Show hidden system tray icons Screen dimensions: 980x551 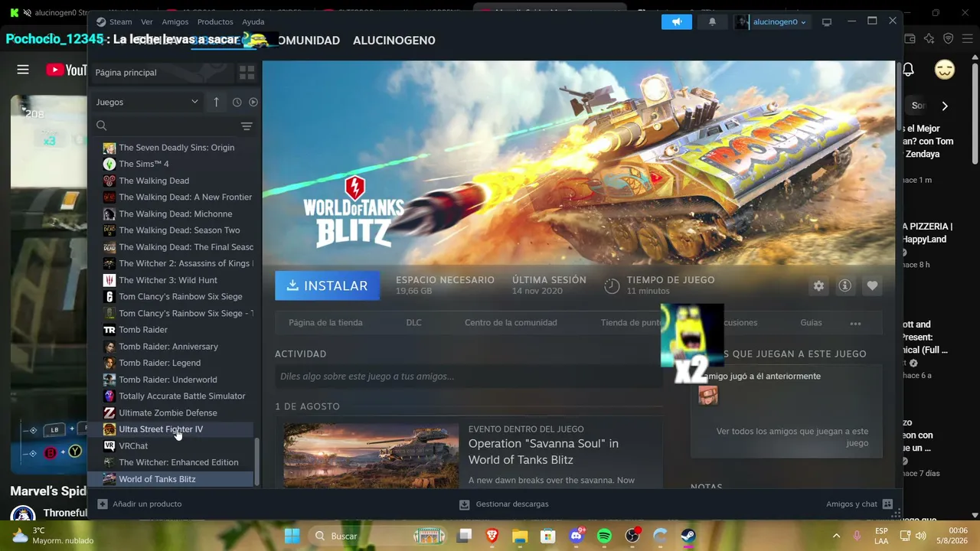click(836, 536)
